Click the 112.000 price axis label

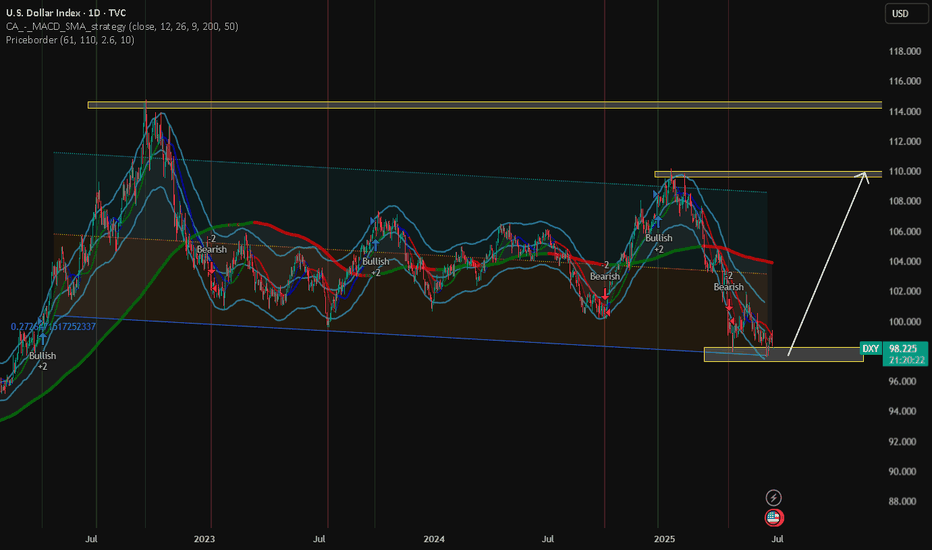coord(905,142)
